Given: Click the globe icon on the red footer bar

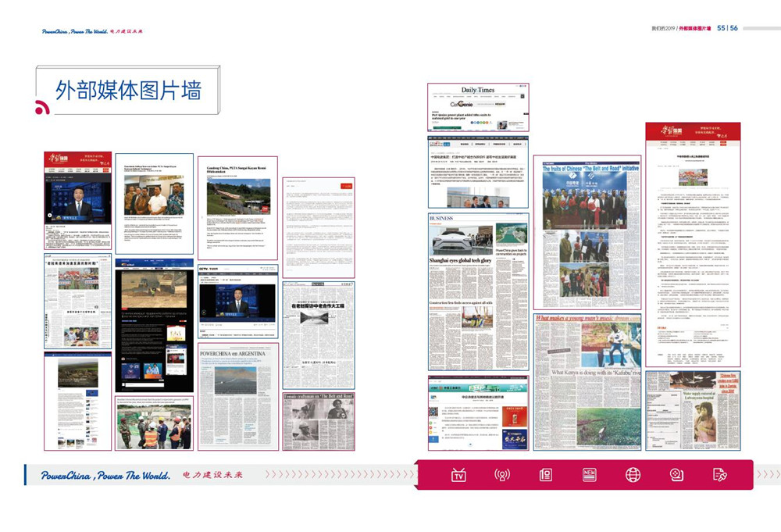Looking at the screenshot, I should coord(631,473).
